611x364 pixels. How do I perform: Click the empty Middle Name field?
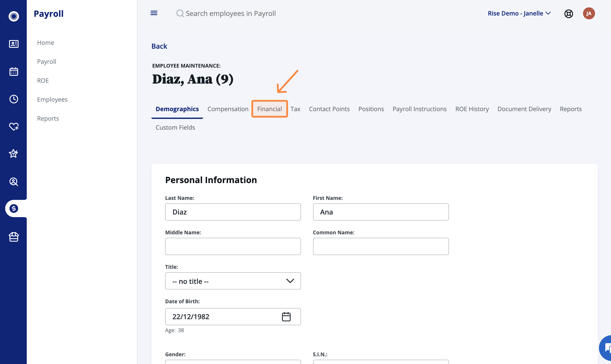click(233, 246)
